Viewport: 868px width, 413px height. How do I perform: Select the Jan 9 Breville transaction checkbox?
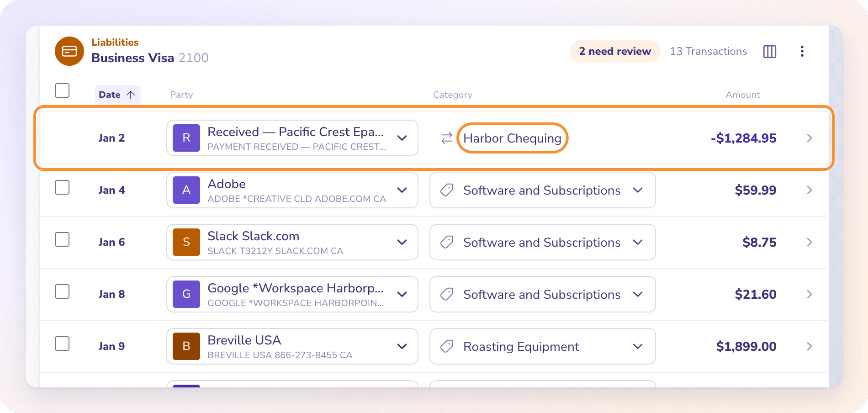62,344
